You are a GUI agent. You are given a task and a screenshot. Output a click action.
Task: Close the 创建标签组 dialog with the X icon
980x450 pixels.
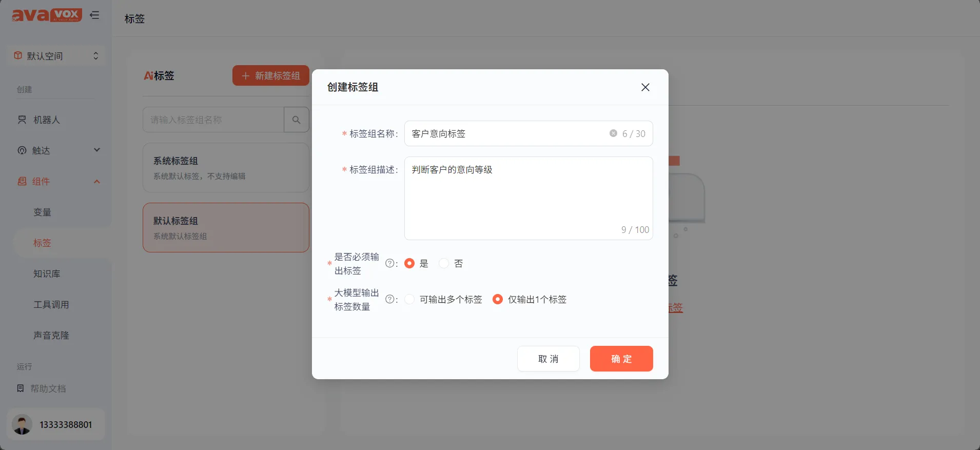pyautogui.click(x=645, y=87)
